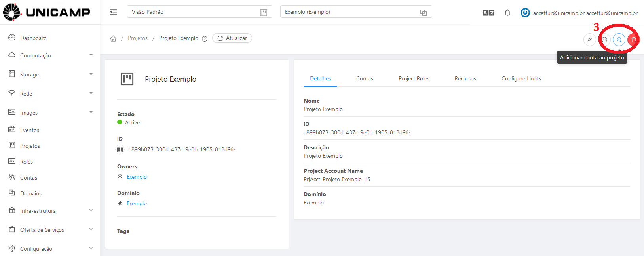This screenshot has height=256, width=644.
Task: Click the add account to project icon
Action: click(x=619, y=40)
